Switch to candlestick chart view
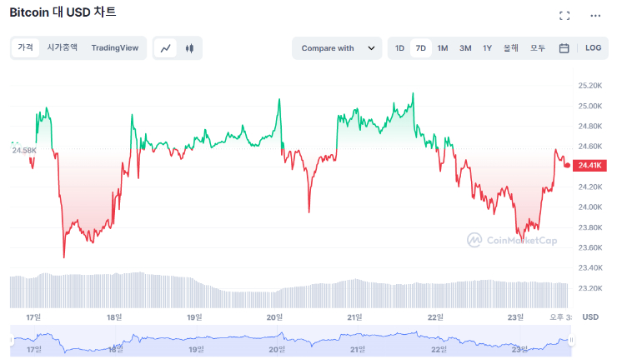 [x=189, y=48]
